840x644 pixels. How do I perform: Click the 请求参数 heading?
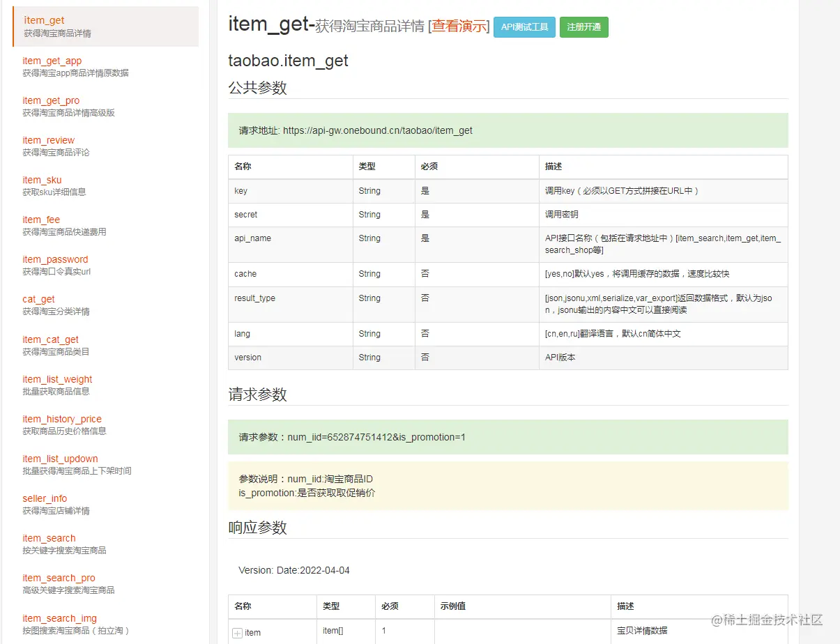[x=258, y=394]
